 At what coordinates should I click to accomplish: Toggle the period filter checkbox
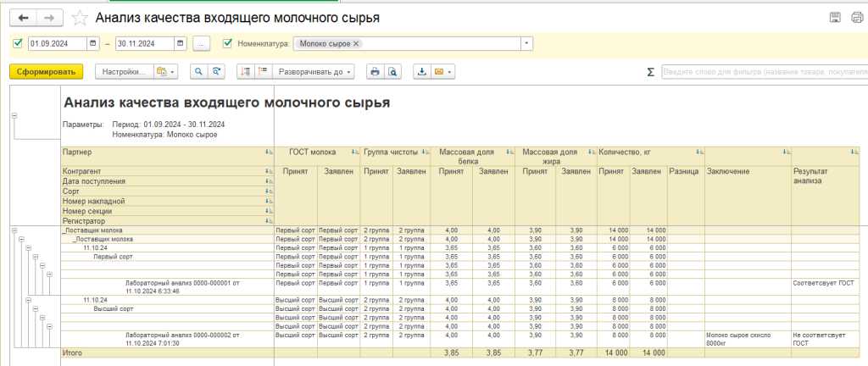(x=18, y=43)
